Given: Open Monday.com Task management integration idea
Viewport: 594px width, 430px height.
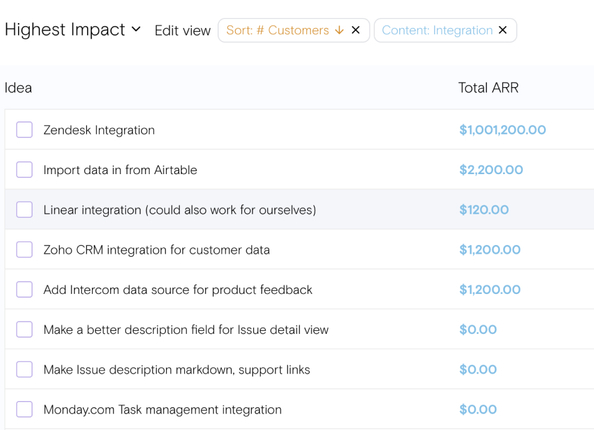Looking at the screenshot, I should click(163, 410).
